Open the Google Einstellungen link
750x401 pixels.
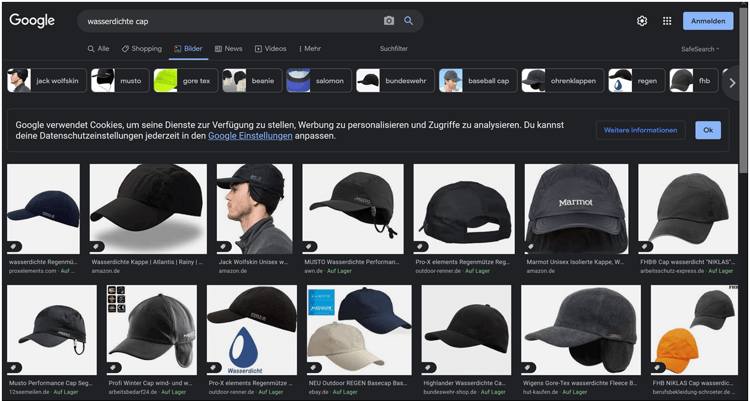250,136
